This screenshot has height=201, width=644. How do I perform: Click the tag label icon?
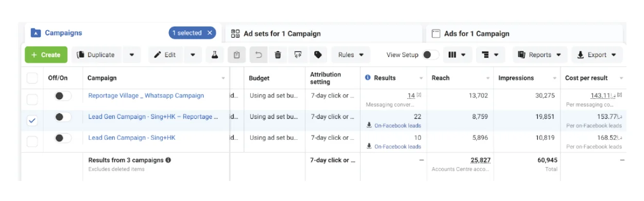318,55
